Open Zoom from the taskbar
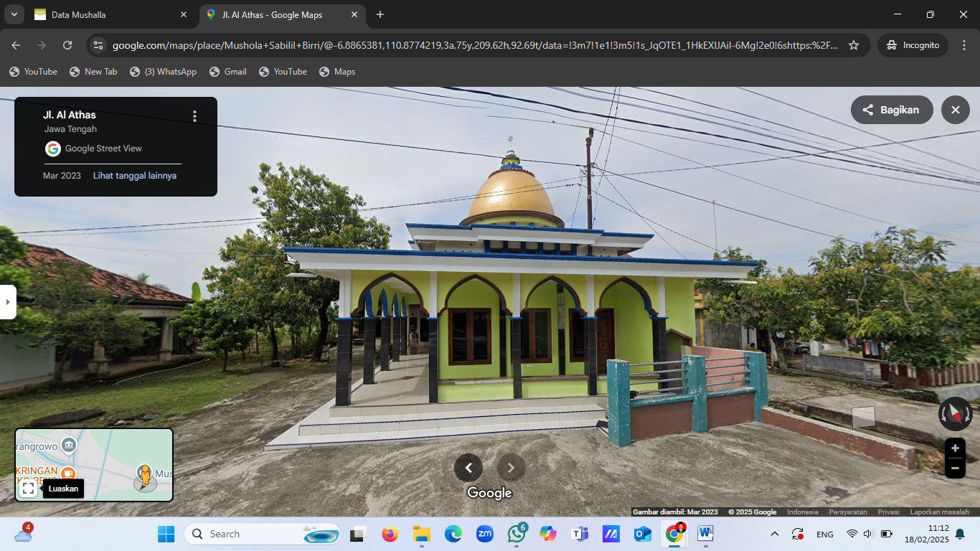 (484, 534)
